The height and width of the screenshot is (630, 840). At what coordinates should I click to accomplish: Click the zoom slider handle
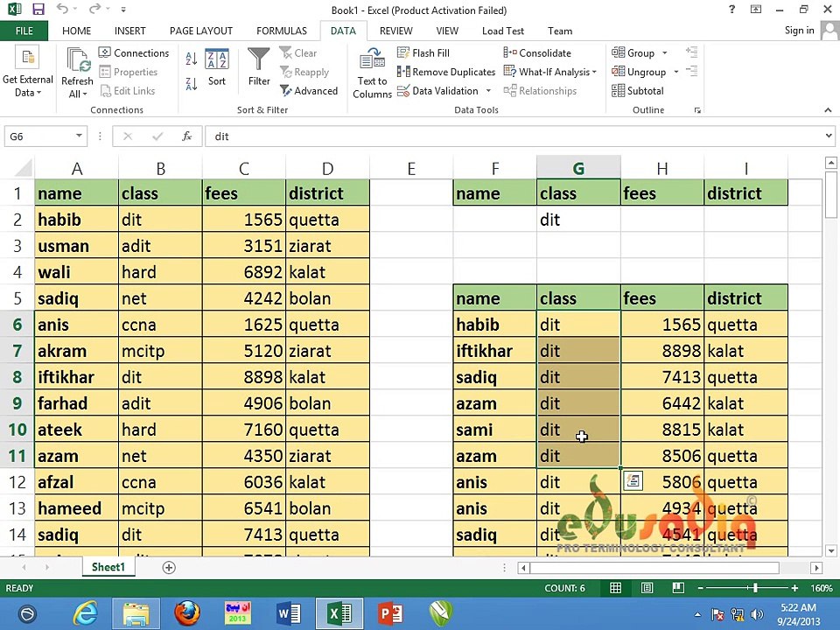(x=755, y=588)
